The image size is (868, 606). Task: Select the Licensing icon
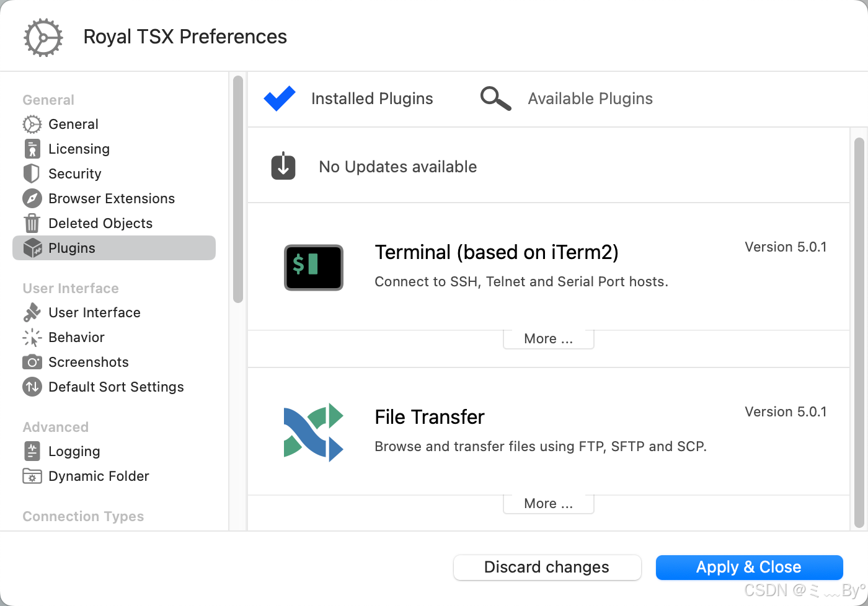(32, 149)
